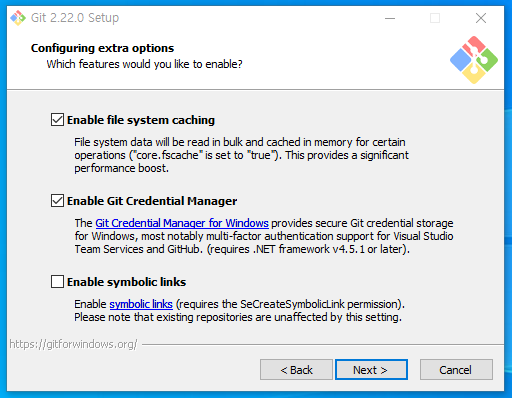Cancel the Git installation
512x398 pixels.
[x=456, y=370]
